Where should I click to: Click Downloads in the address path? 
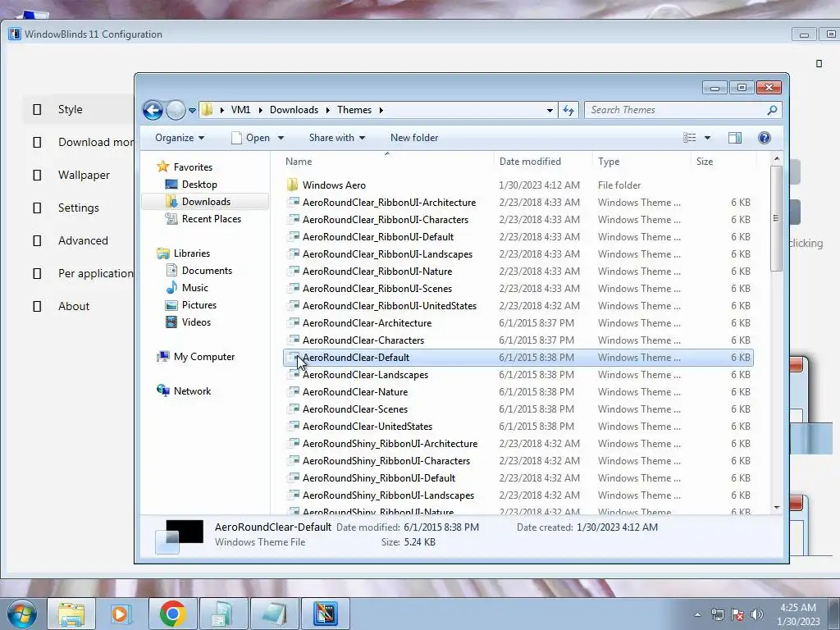click(294, 110)
